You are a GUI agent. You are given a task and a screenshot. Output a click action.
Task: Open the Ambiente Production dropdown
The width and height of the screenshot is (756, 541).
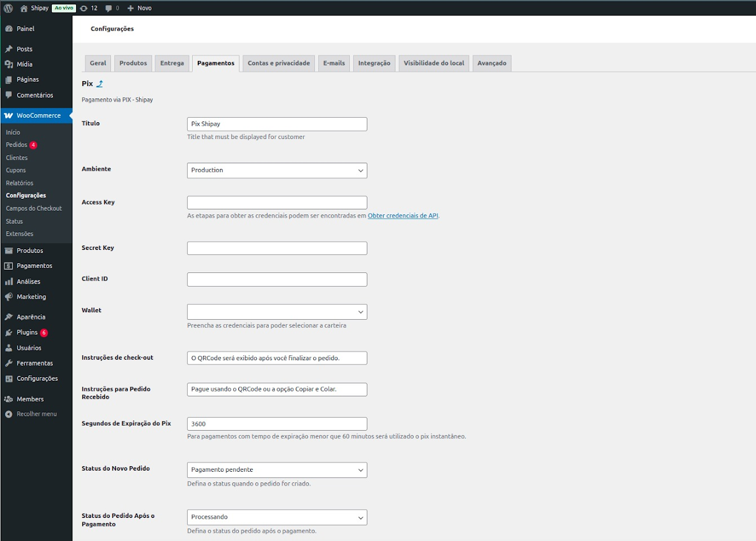click(x=277, y=170)
